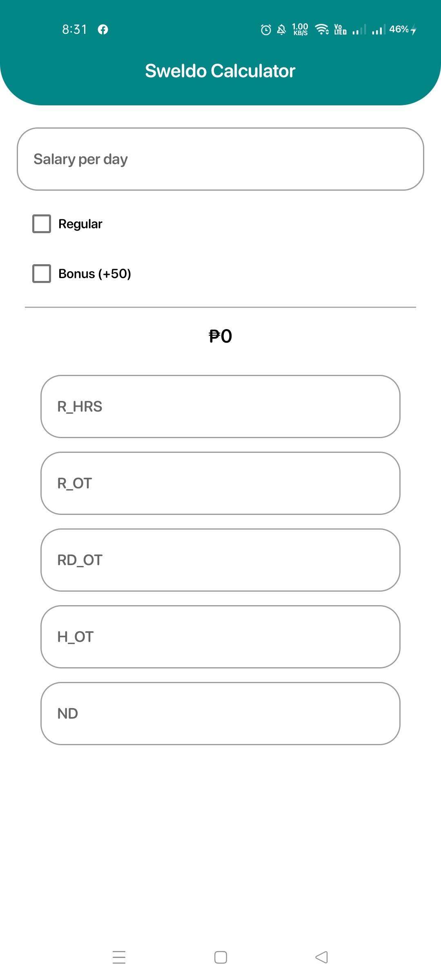Viewport: 441px width, 980px height.
Task: Tap the alarm clock icon in status bar
Action: (x=265, y=29)
